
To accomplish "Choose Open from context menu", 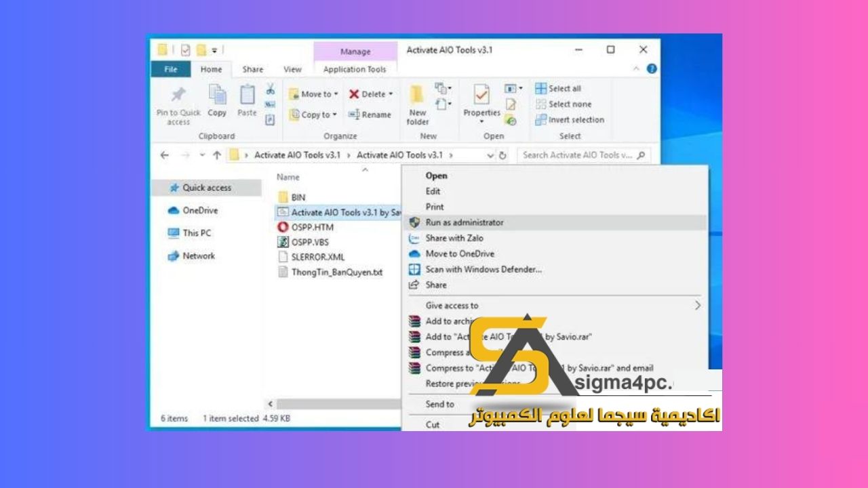I will coord(555,176).
